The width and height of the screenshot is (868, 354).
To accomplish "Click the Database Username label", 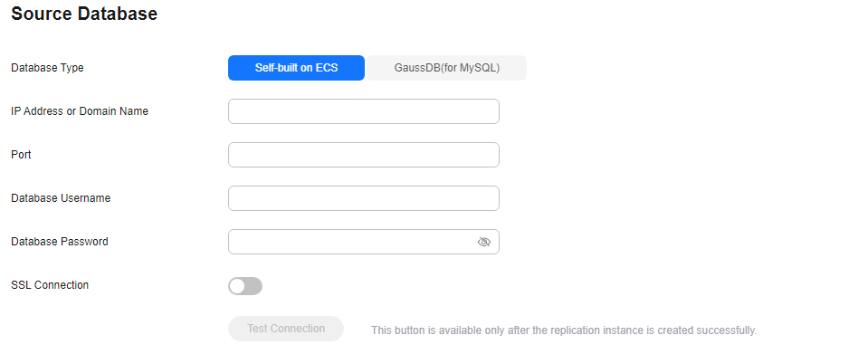I will (x=61, y=198).
